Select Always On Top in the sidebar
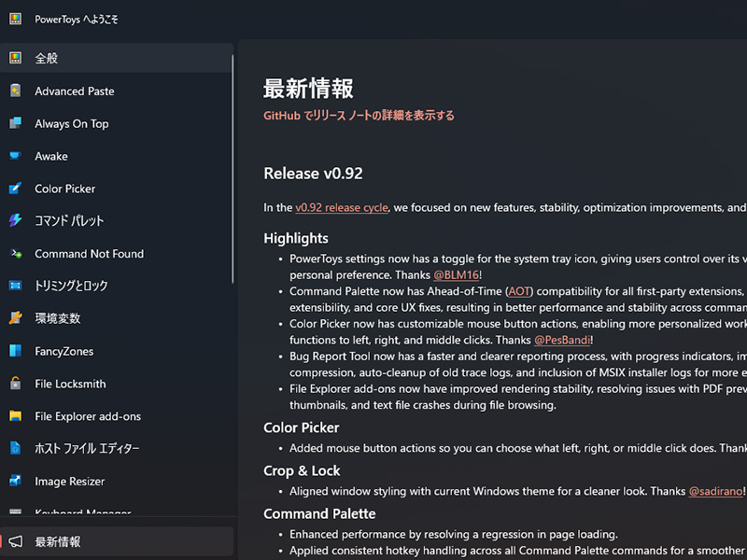 coord(117,123)
